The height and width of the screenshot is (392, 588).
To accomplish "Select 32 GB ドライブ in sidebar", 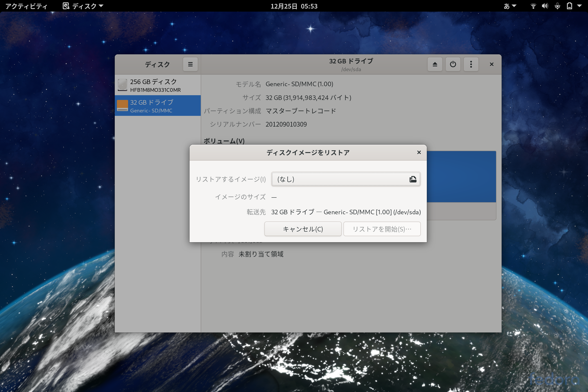I will (x=158, y=106).
